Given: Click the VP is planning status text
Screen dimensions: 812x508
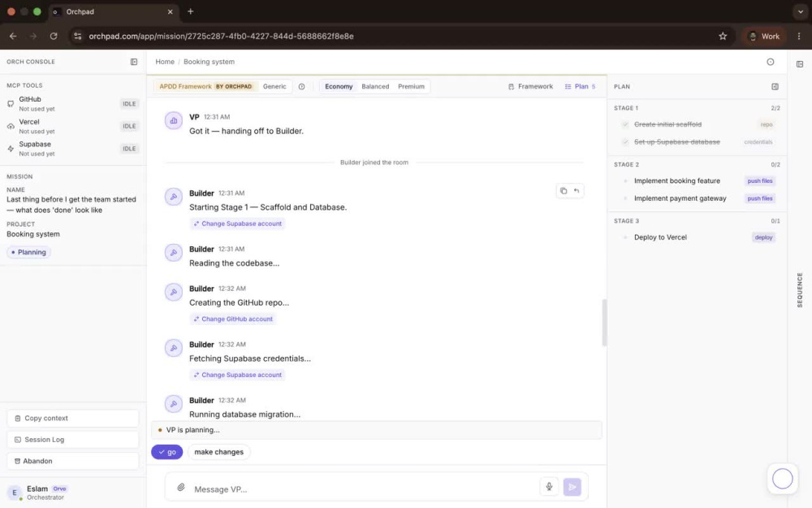Looking at the screenshot, I should click(192, 430).
